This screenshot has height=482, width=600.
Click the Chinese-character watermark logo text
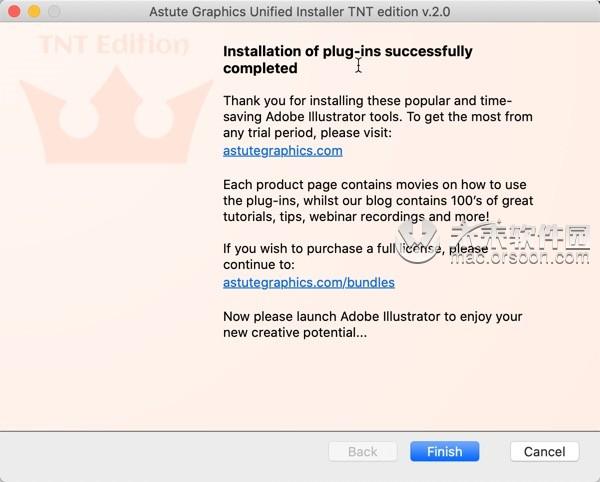[520, 235]
